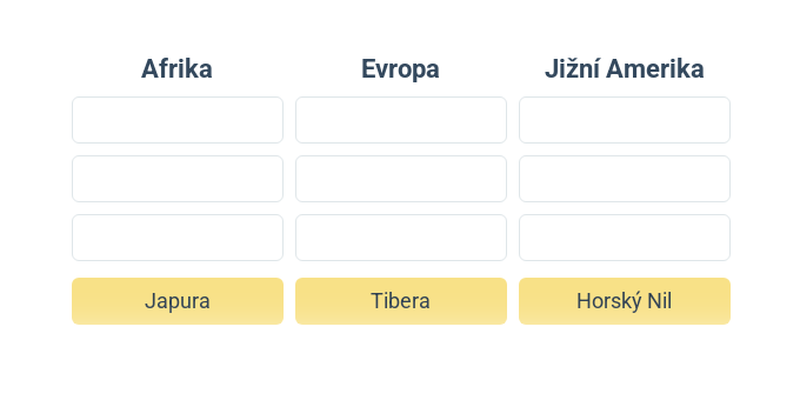Choose the middle empty slot under Evropa
800x400 pixels.
pos(401,179)
